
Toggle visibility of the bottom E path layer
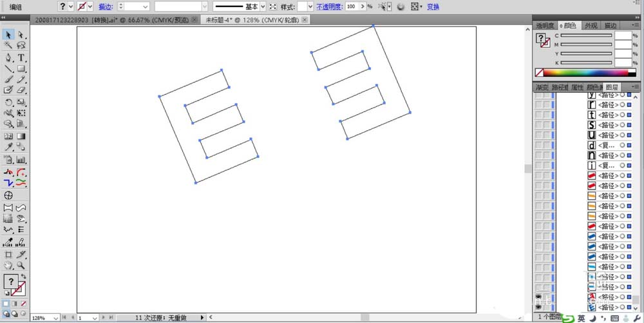coord(538,307)
